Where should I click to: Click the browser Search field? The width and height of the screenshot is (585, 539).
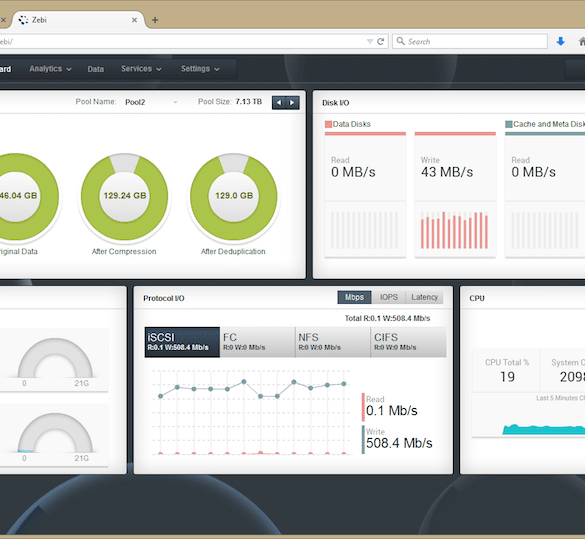[x=470, y=41]
